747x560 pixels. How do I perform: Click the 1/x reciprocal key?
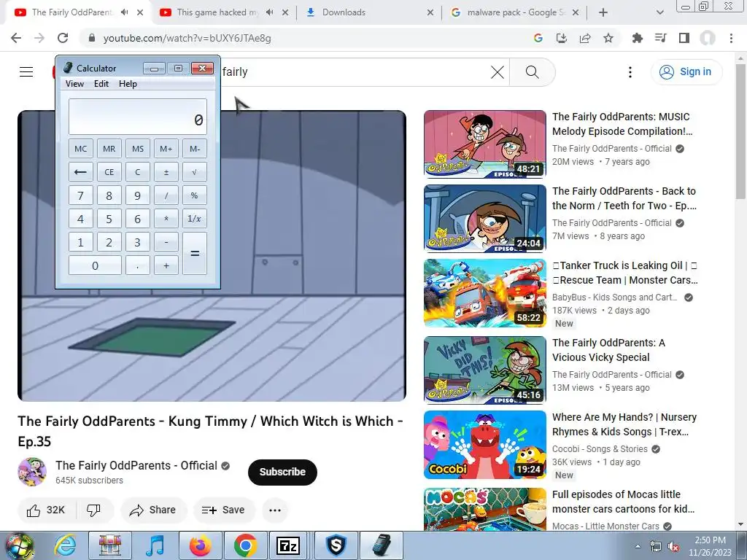[194, 219]
